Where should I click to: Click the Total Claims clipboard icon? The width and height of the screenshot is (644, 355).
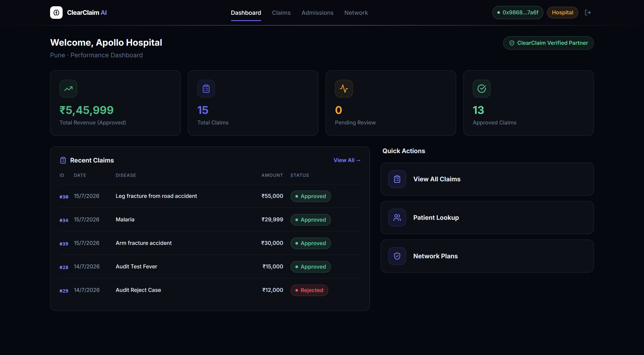coord(206,89)
